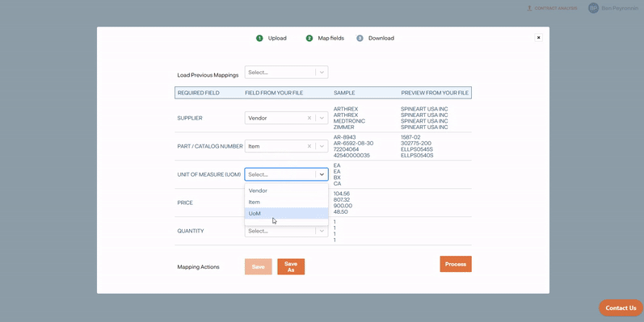Click preview value ELLPS0540S
This screenshot has height=322, width=644.
click(417, 156)
